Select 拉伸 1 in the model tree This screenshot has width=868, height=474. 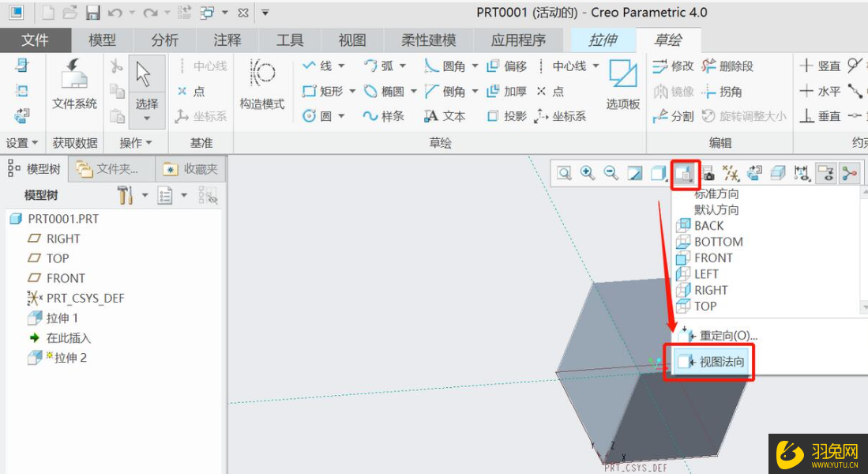tap(53, 318)
